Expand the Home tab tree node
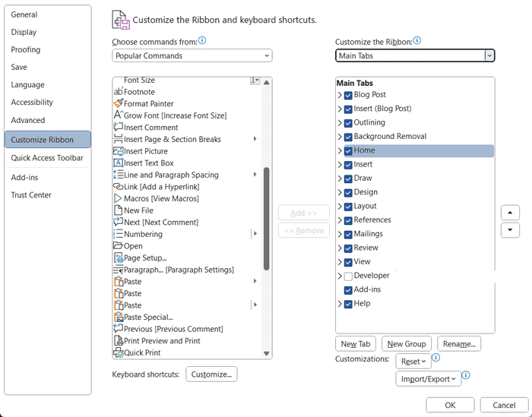Viewport: 532px width, 417px height. (340, 151)
